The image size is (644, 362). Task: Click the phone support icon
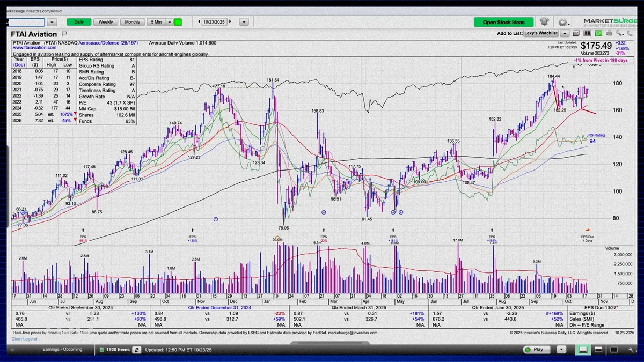click(x=630, y=33)
